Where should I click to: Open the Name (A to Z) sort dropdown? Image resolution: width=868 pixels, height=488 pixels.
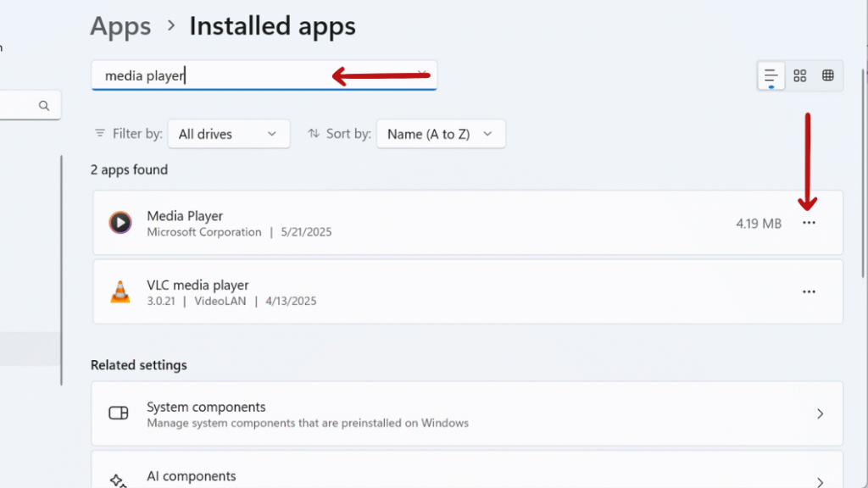click(x=441, y=134)
